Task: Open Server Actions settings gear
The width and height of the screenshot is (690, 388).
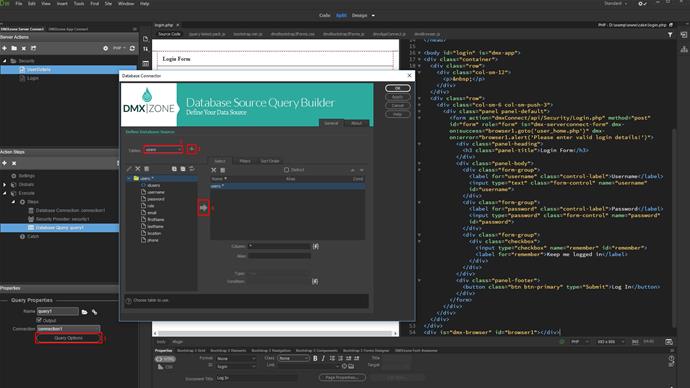Action: pos(106,48)
